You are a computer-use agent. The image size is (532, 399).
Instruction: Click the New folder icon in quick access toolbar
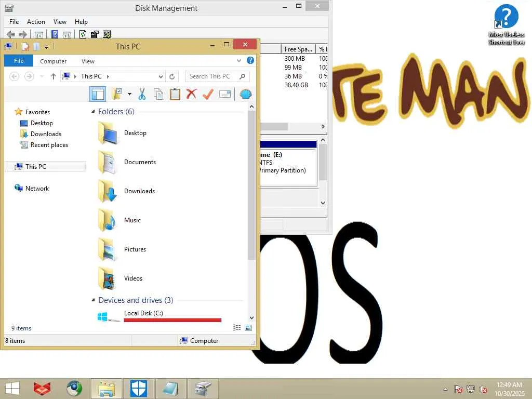[x=37, y=46]
